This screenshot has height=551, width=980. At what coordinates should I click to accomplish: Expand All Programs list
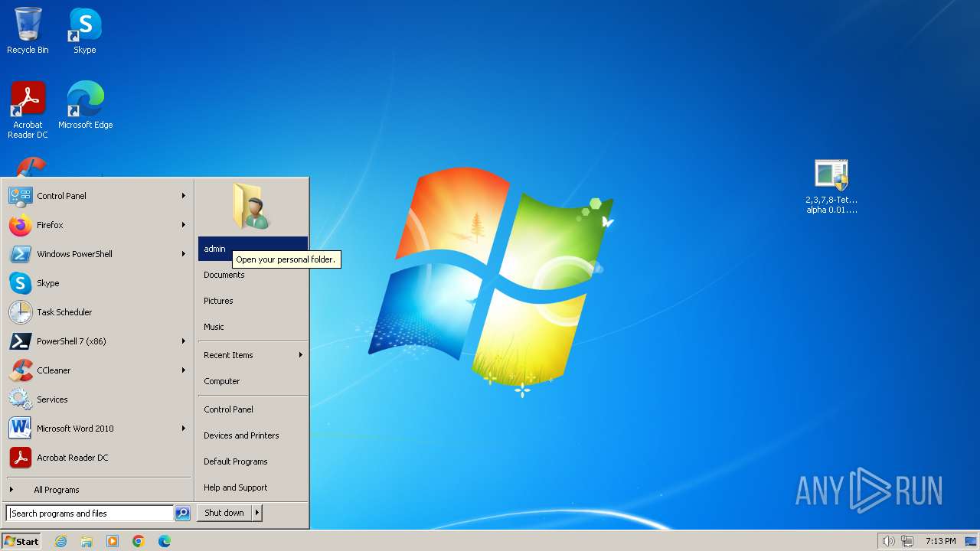(98, 490)
